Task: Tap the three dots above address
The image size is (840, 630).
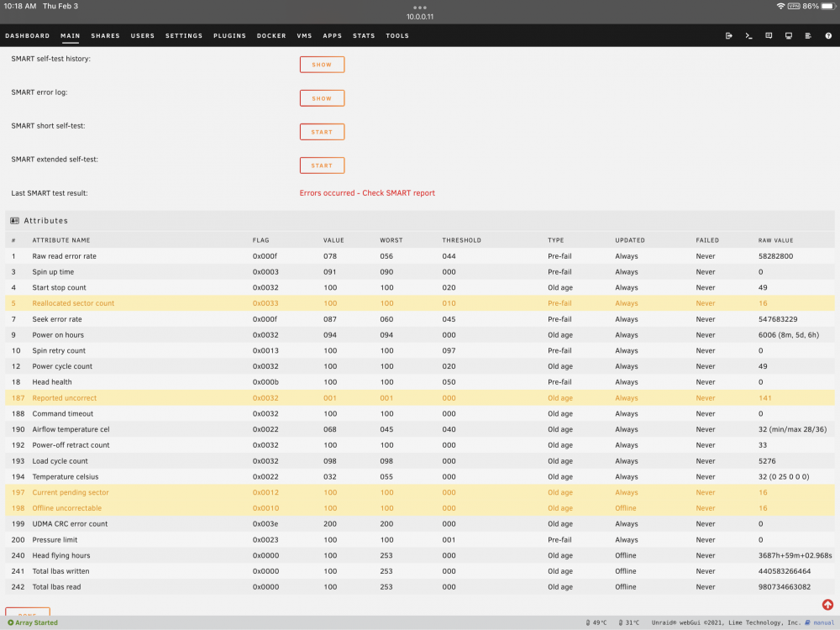Action: pos(420,8)
